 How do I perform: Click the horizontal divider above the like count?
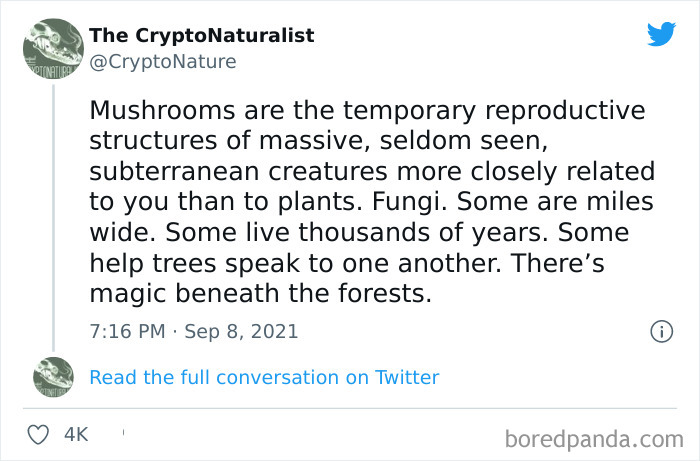350,408
